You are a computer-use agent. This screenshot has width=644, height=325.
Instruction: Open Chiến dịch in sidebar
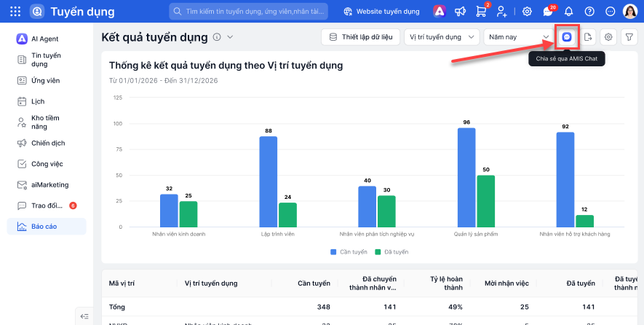point(47,143)
